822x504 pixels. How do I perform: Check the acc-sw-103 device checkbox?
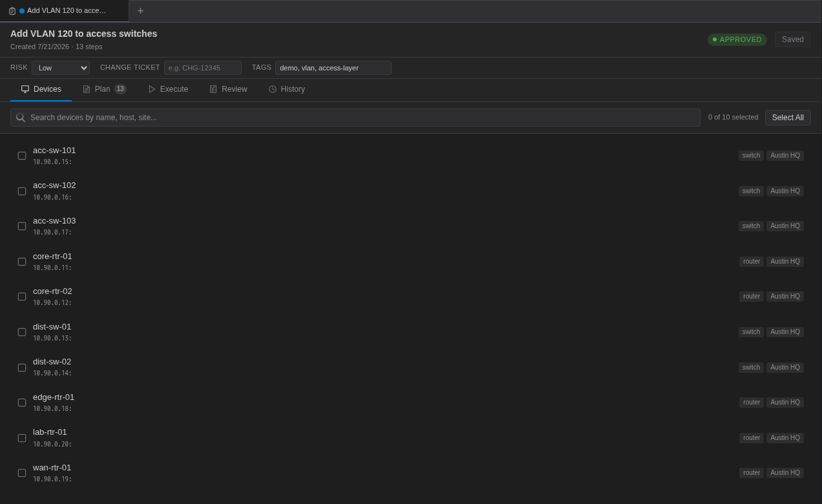tap(22, 226)
